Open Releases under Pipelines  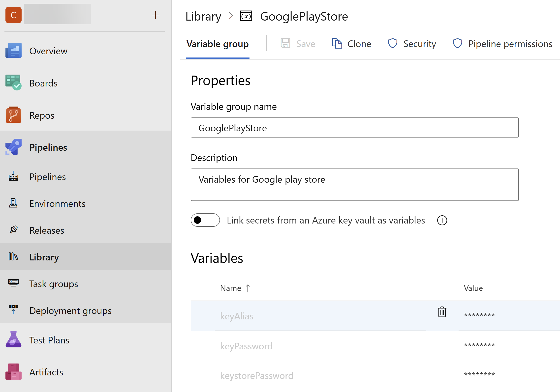click(47, 230)
